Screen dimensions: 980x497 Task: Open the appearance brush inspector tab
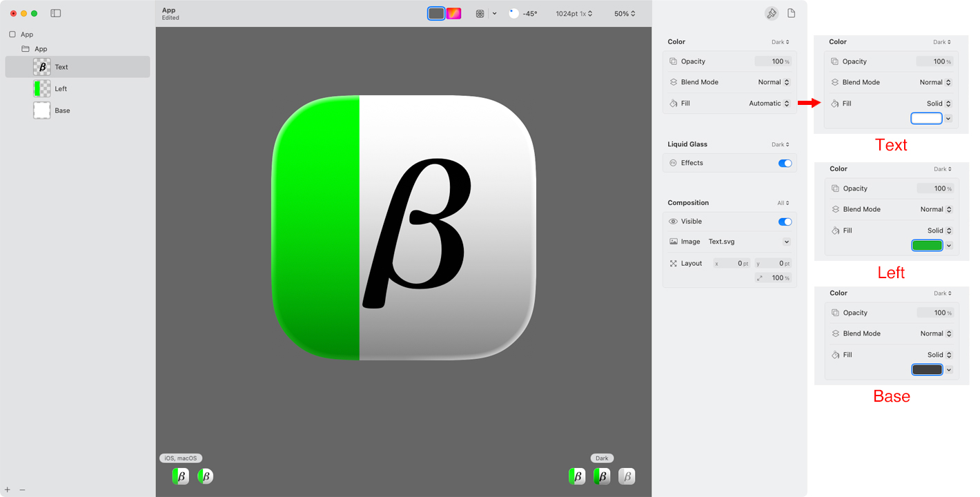(772, 13)
